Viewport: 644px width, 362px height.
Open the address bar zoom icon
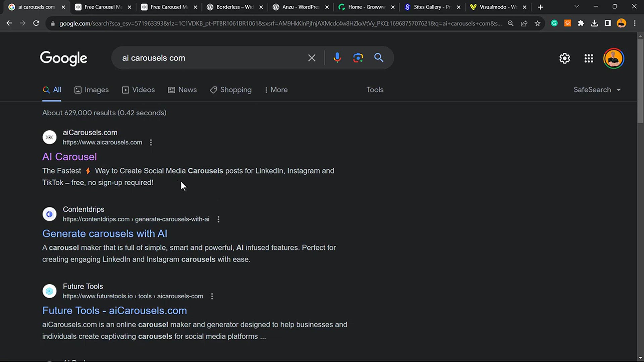(x=511, y=23)
